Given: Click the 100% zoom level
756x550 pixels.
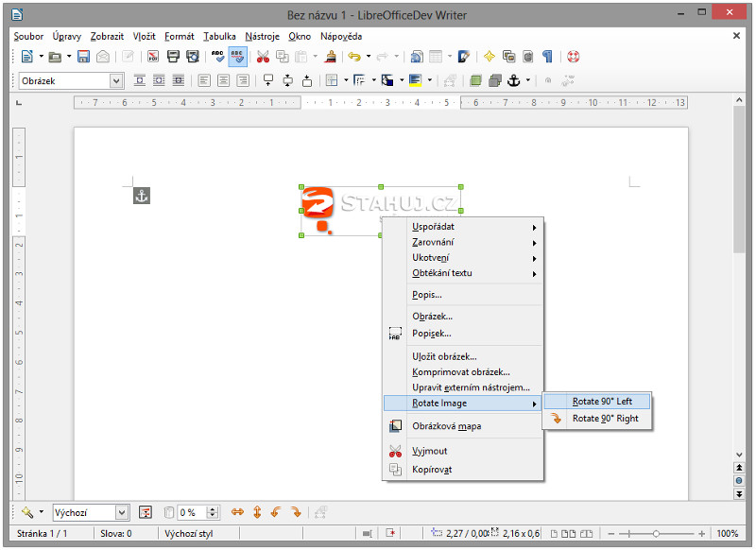Looking at the screenshot, I should pyautogui.click(x=727, y=534).
